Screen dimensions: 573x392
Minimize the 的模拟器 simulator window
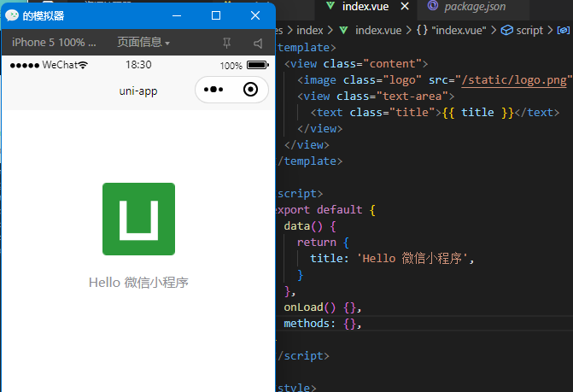[177, 15]
